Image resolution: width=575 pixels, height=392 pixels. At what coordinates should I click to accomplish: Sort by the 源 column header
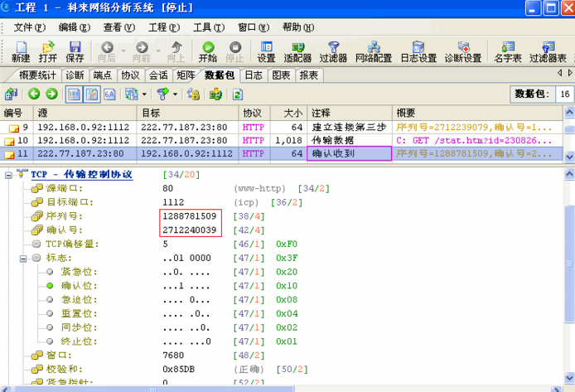[85, 113]
